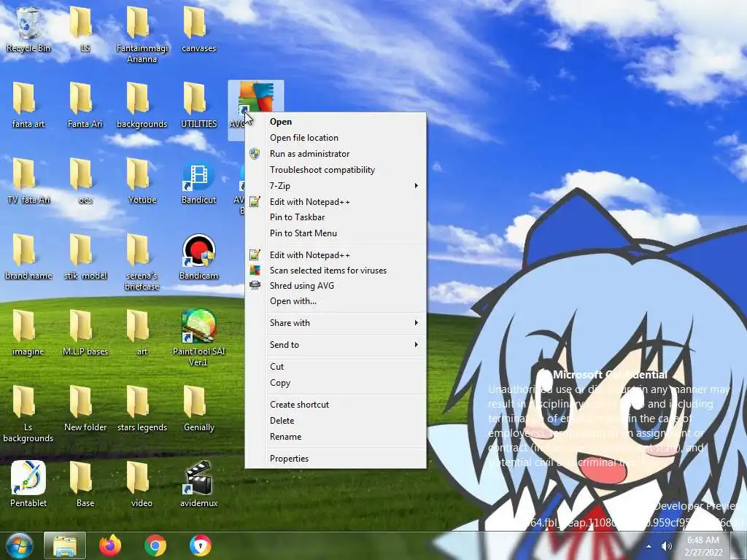Expand the Share with submenu
This screenshot has height=560, width=747.
pyautogui.click(x=336, y=323)
